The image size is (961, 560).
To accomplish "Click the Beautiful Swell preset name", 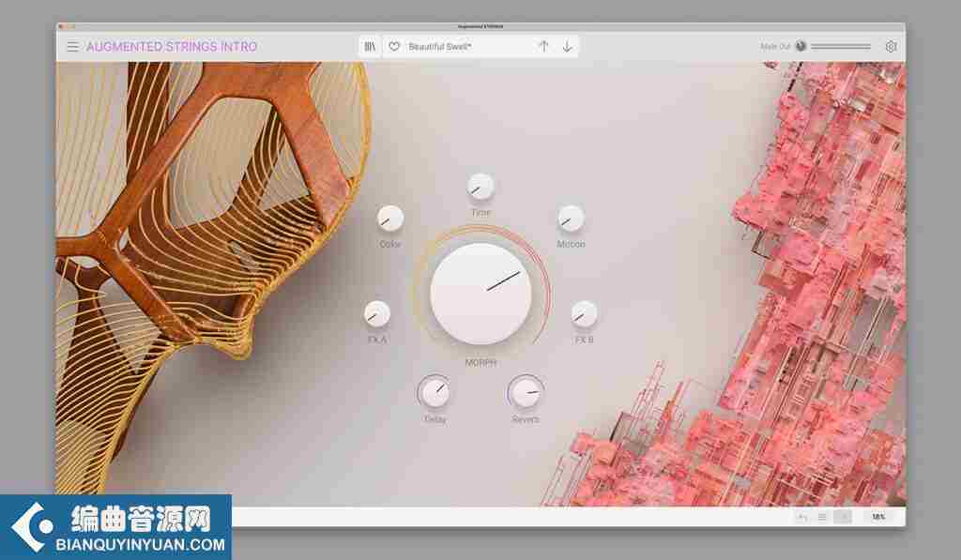I will click(x=439, y=47).
